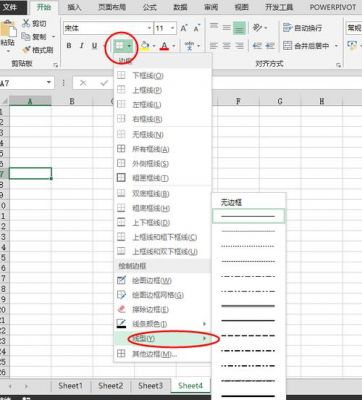Screen dimensions: 362x400
Task: Click the Top Align icon
Action: [214, 27]
